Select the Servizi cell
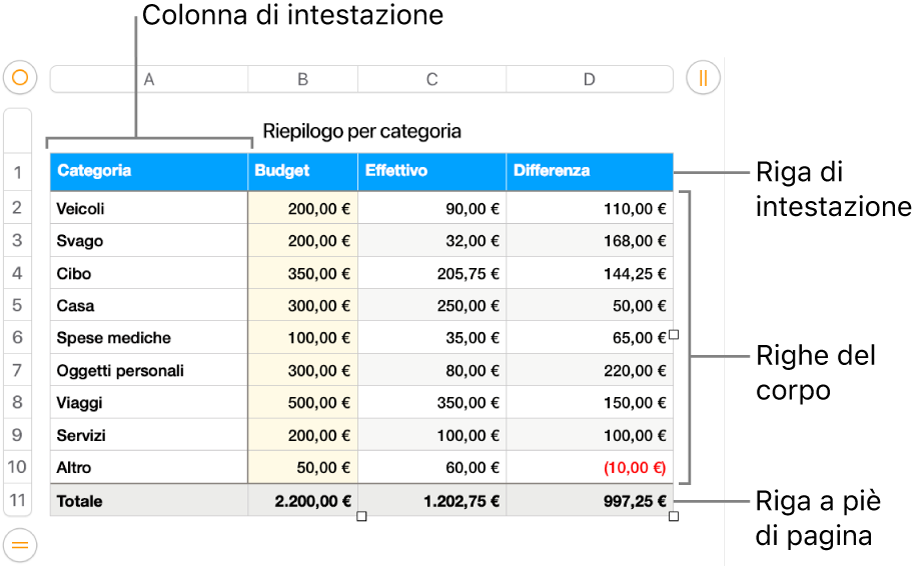 [x=149, y=435]
